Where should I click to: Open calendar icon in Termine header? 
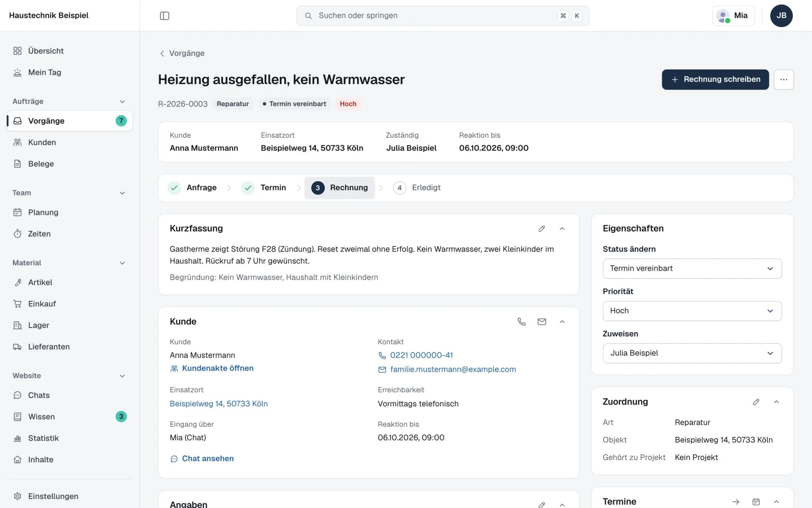click(756, 502)
